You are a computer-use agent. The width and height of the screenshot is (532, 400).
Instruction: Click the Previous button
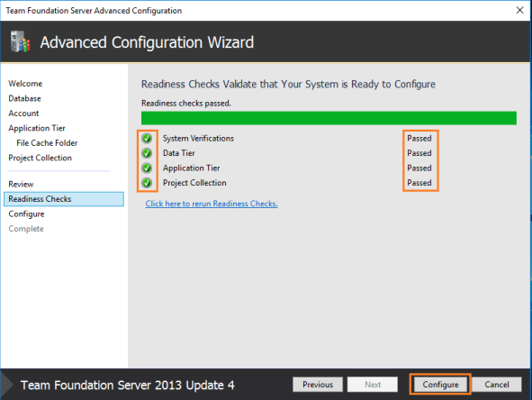pos(318,385)
